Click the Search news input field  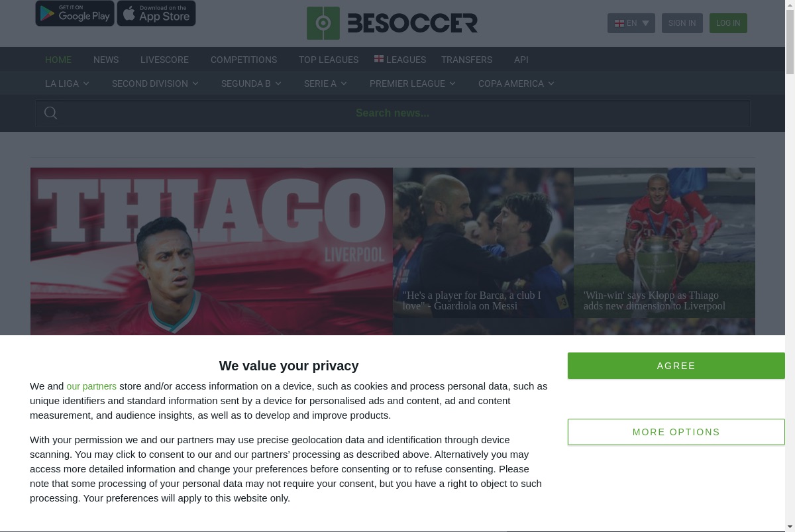tap(393, 113)
